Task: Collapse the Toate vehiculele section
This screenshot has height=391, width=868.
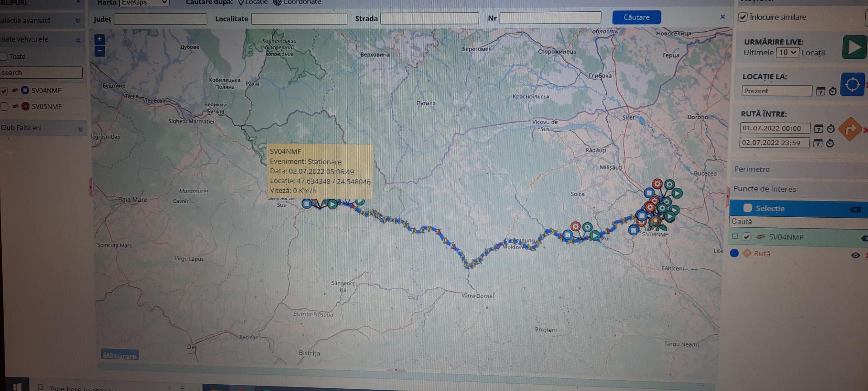Action: pyautogui.click(x=78, y=40)
